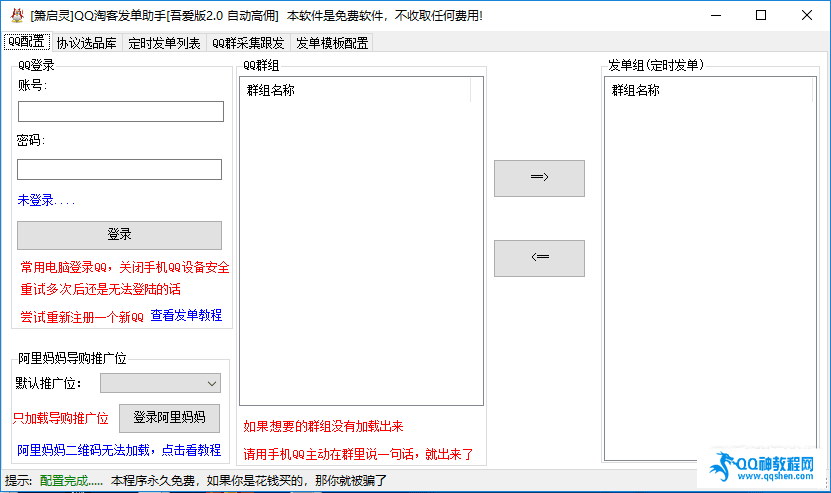
Task: Expand the 默认推广位 dropdown
Action: click(160, 383)
